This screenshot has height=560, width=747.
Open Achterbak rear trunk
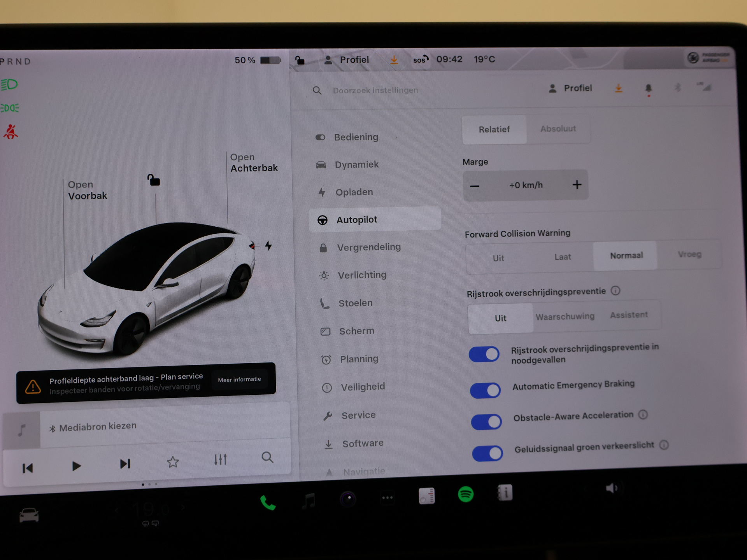pyautogui.click(x=254, y=163)
